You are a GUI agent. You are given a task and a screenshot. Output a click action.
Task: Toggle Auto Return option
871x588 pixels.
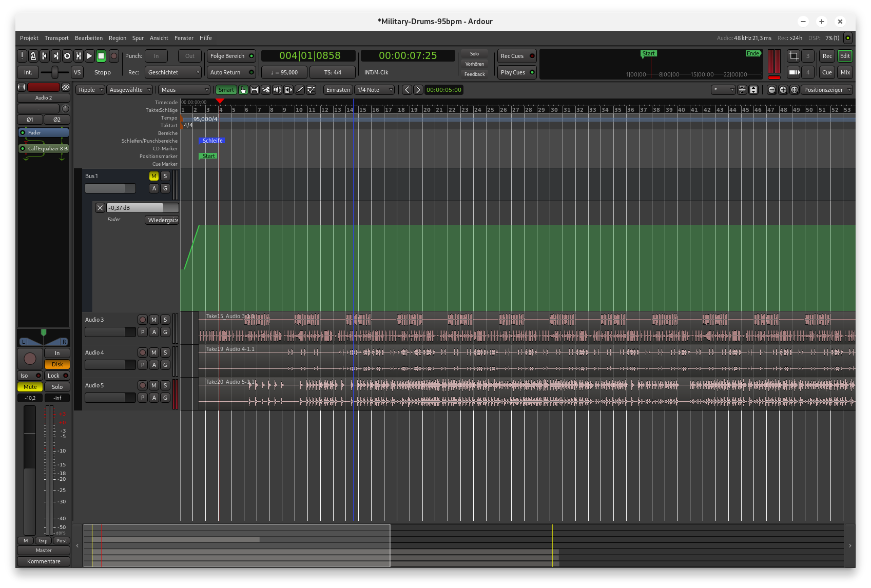point(231,72)
